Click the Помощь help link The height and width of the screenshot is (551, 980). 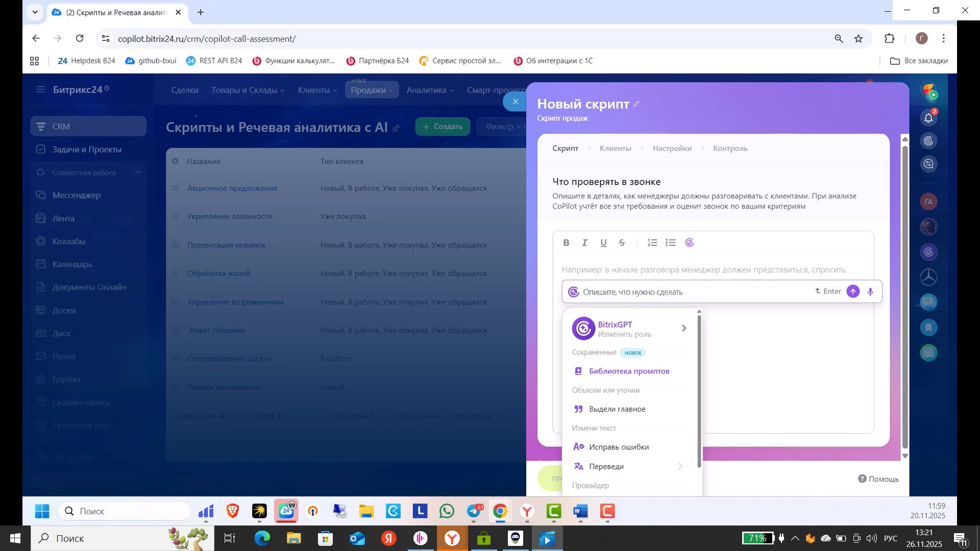(878, 479)
